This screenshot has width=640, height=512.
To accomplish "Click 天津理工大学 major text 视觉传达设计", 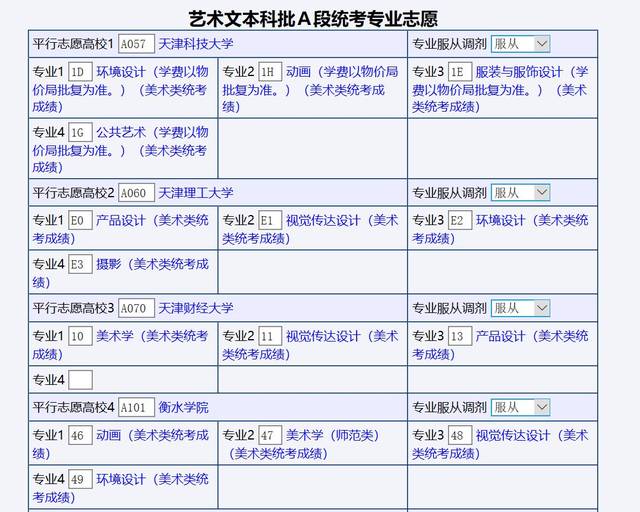I will [x=323, y=221].
